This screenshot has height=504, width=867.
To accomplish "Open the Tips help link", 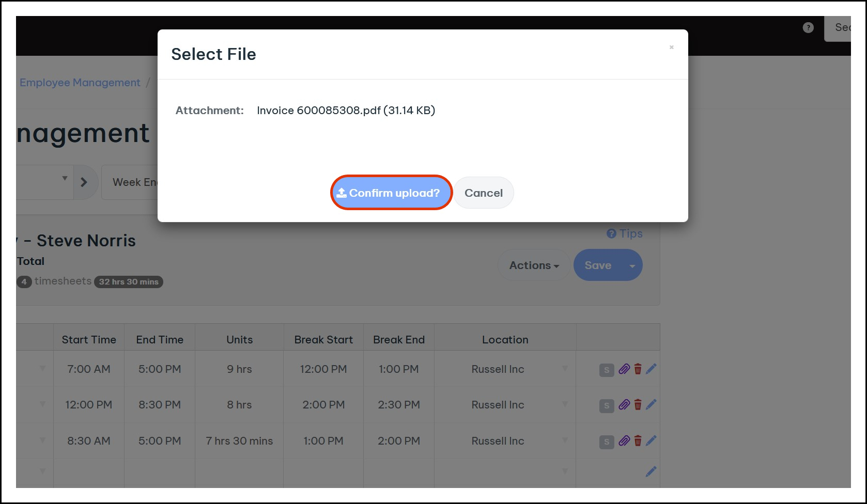I will click(625, 233).
